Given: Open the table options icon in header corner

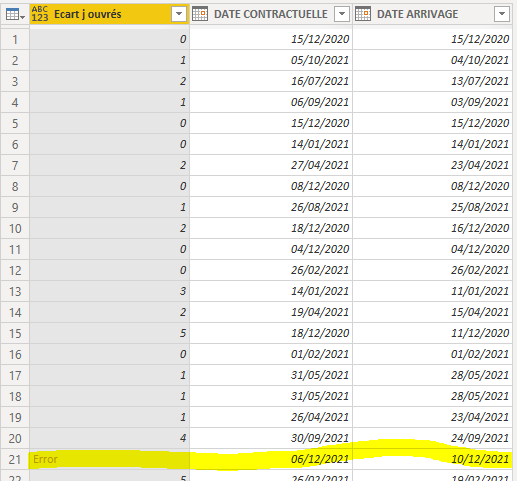Looking at the screenshot, I should coord(15,15).
